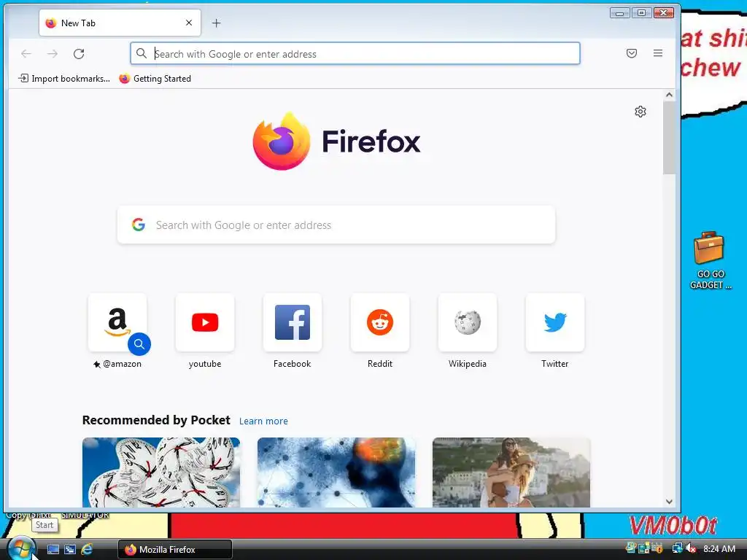Open the Amazon search shortcut tile
This screenshot has width=747, height=560.
coord(117,323)
